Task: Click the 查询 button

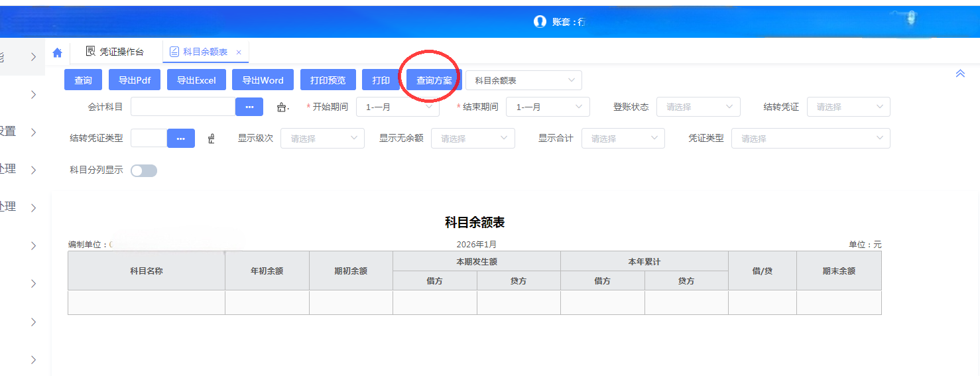Action: (x=83, y=80)
